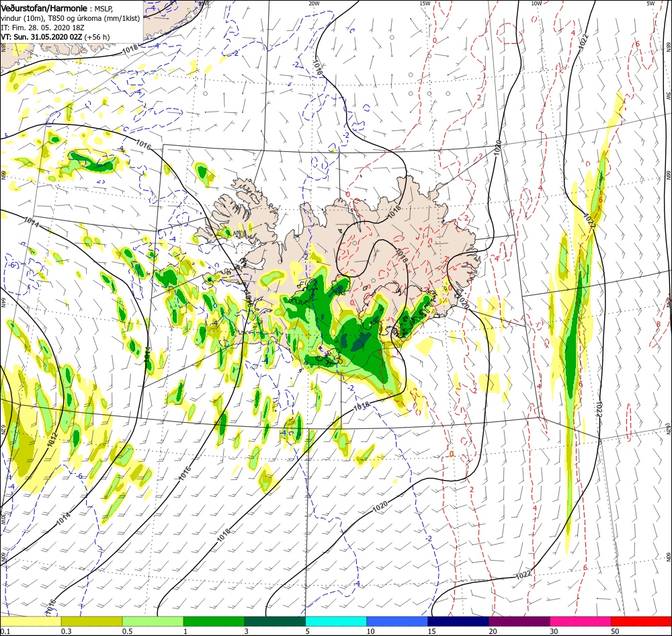Click the light green 0.5 mm legend swatch
This screenshot has height=636, width=672.
coord(153,621)
